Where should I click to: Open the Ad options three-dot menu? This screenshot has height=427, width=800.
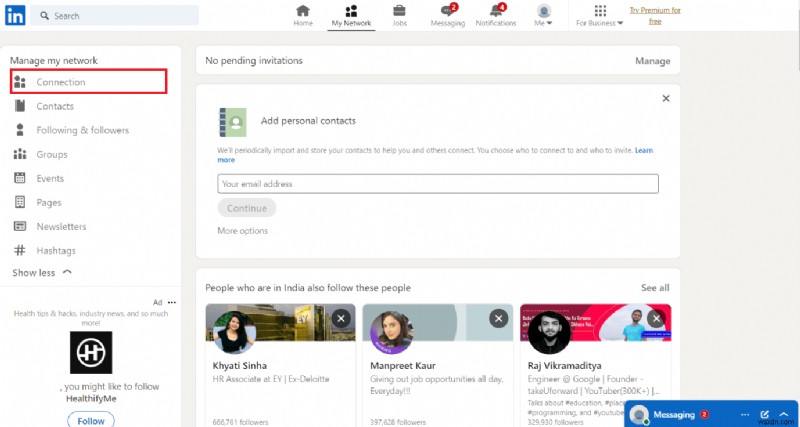coord(172,303)
